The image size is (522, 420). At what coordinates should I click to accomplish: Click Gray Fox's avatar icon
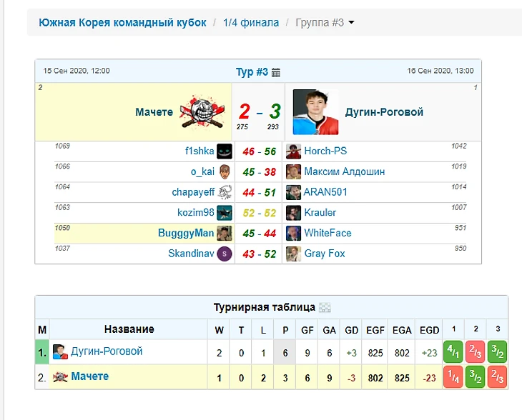pyautogui.click(x=293, y=254)
